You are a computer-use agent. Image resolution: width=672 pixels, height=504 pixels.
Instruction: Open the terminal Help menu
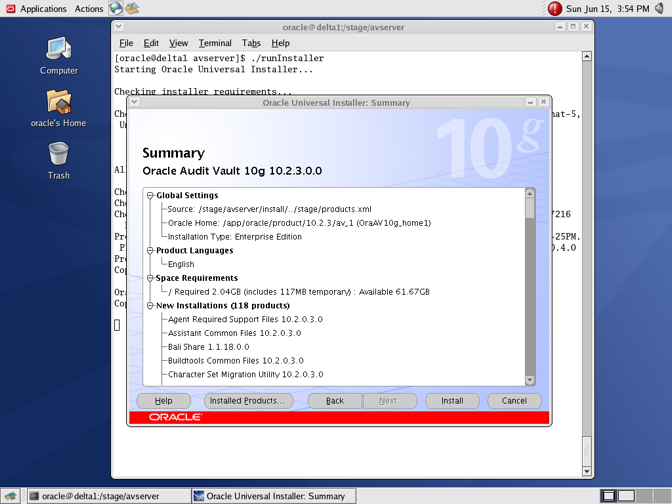pos(280,43)
